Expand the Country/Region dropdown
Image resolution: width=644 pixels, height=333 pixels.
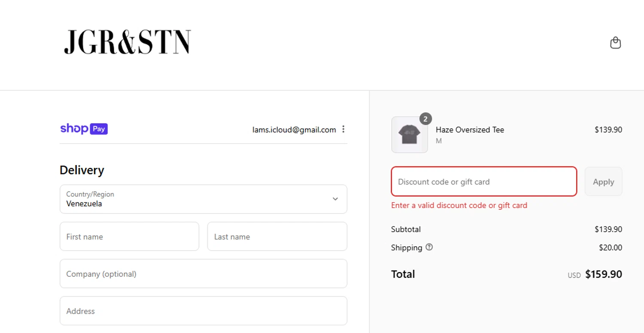204,199
